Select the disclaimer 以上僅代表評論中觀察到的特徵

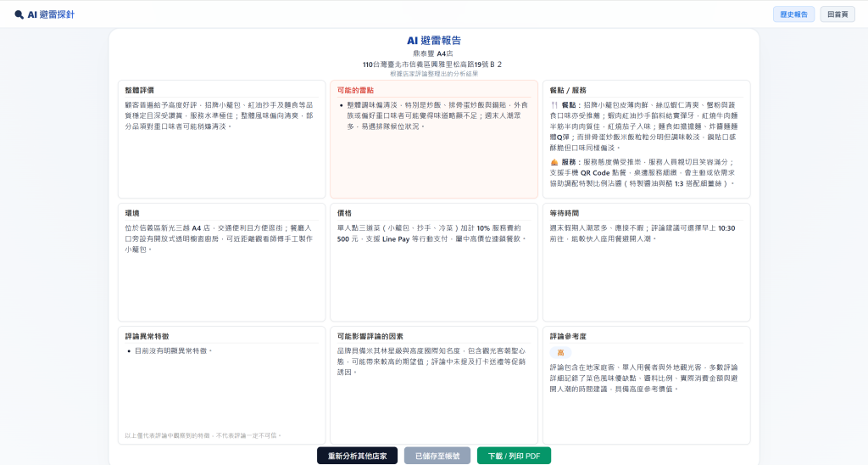click(203, 435)
